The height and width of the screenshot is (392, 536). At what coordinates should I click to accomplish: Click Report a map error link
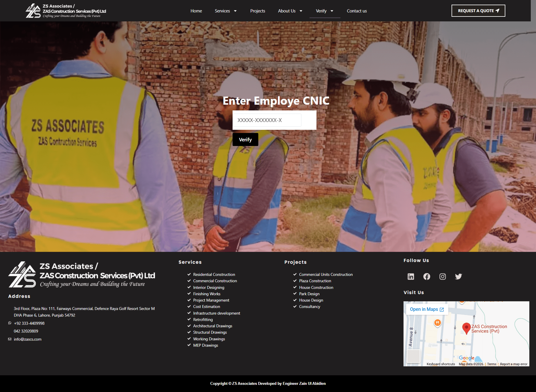click(x=514, y=364)
